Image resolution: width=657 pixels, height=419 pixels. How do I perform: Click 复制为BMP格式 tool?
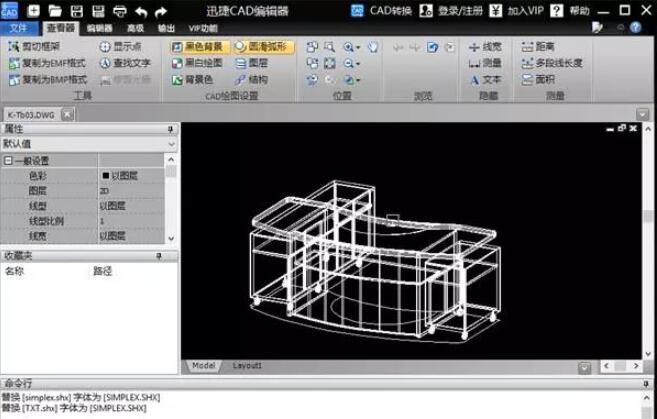(x=47, y=80)
